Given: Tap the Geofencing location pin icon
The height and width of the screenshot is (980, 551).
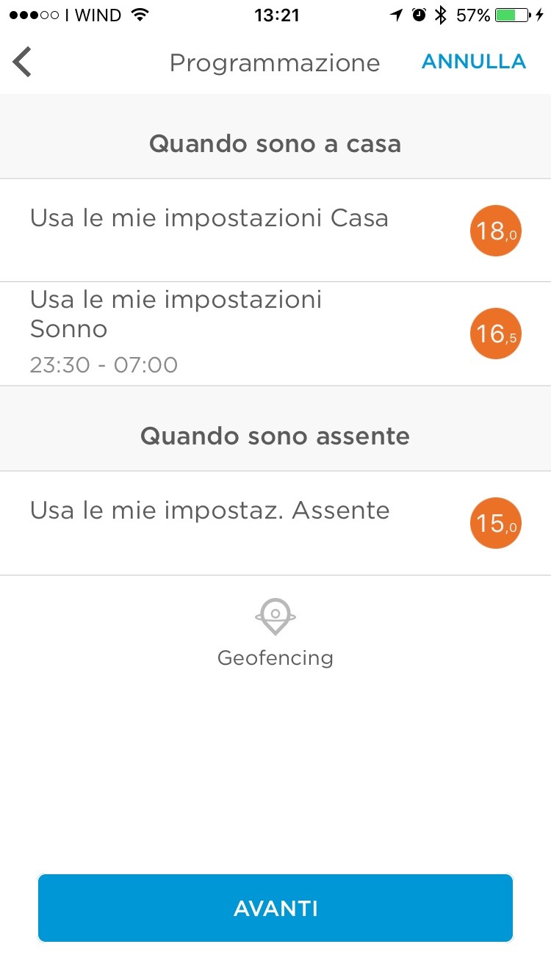Looking at the screenshot, I should pyautogui.click(x=275, y=616).
